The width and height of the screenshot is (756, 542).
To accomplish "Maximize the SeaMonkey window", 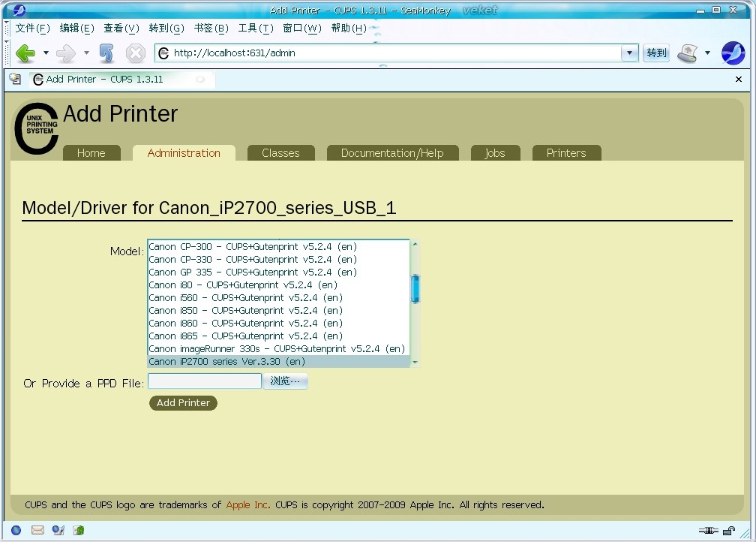I will [716, 10].
